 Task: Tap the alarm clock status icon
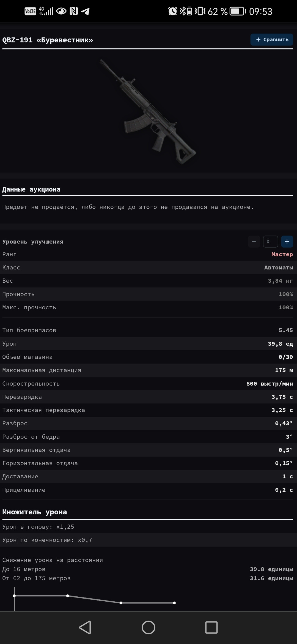[x=173, y=11]
